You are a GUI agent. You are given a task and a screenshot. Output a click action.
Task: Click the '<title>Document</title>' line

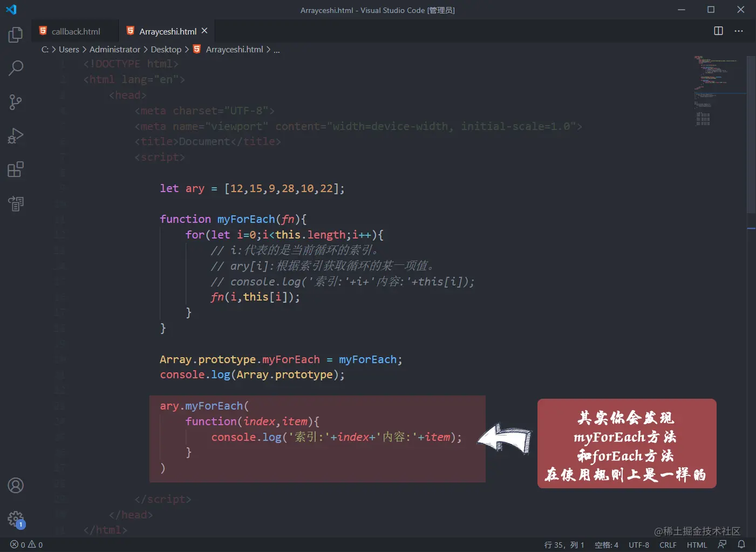tap(208, 141)
